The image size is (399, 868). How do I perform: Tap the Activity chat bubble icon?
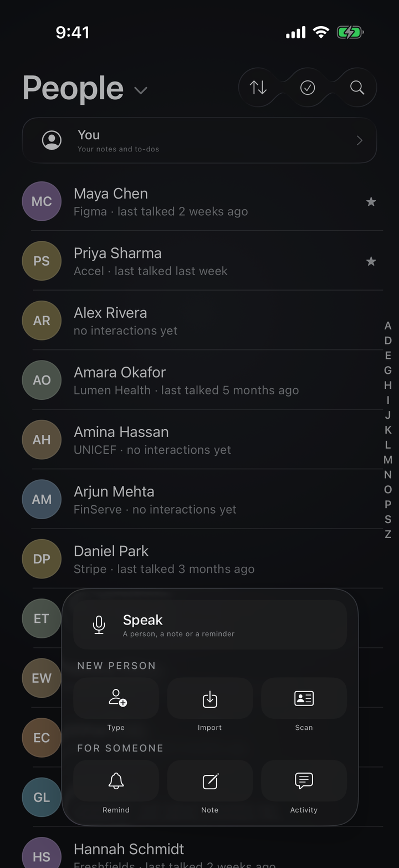(x=304, y=781)
